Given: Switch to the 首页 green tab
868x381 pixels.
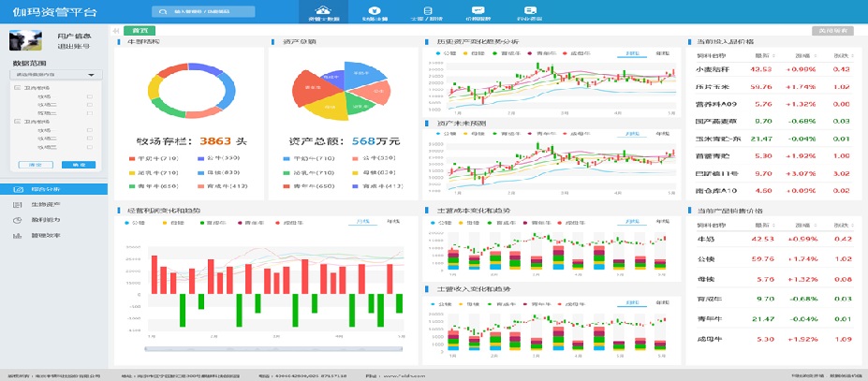Looking at the screenshot, I should tap(139, 30).
